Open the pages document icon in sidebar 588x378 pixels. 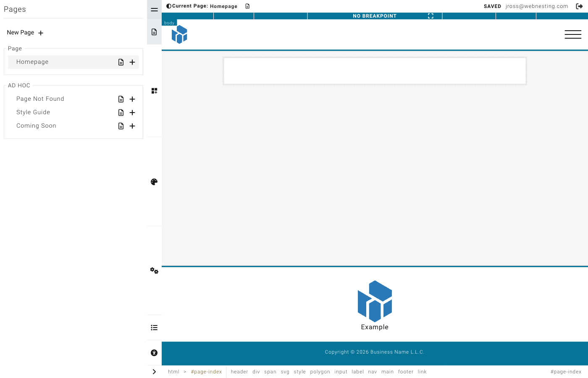154,31
